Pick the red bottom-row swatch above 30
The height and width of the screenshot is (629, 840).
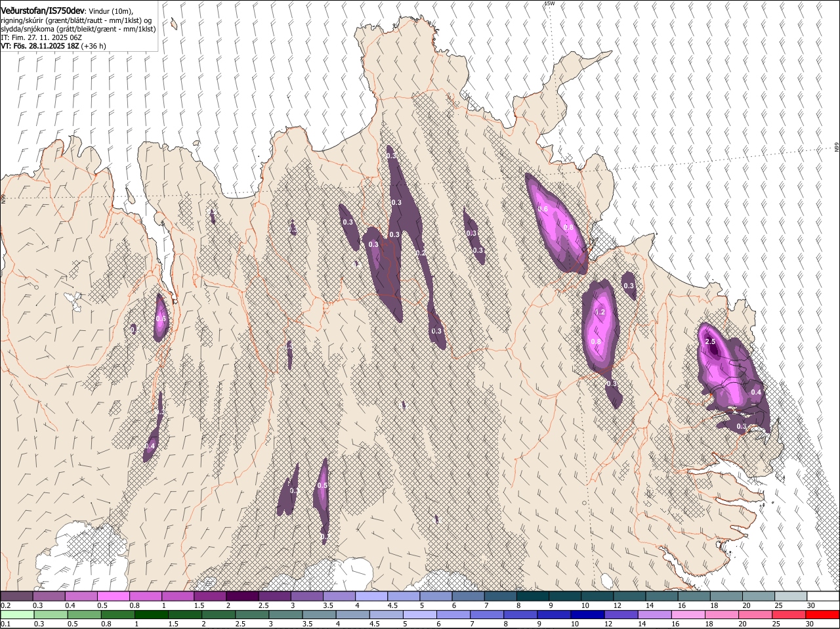coord(823,615)
